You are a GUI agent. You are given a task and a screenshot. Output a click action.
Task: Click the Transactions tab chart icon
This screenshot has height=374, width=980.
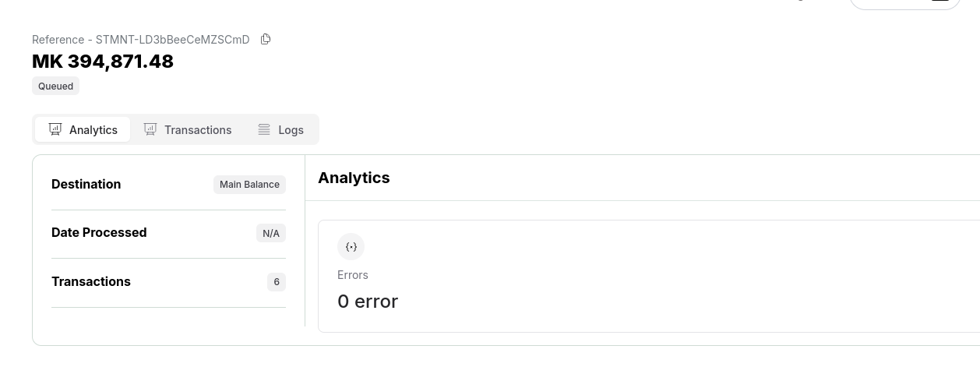point(150,129)
